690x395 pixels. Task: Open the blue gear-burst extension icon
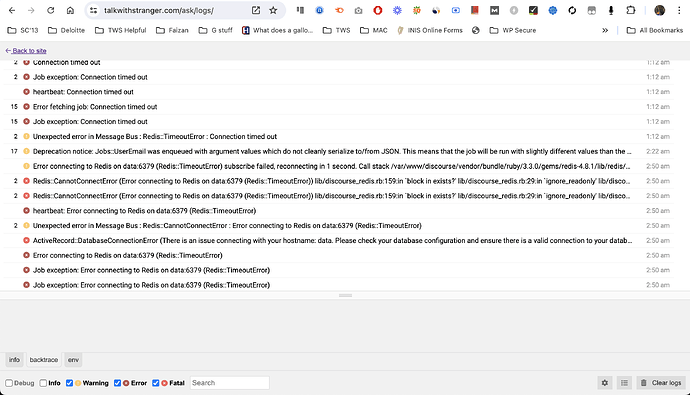tap(397, 10)
